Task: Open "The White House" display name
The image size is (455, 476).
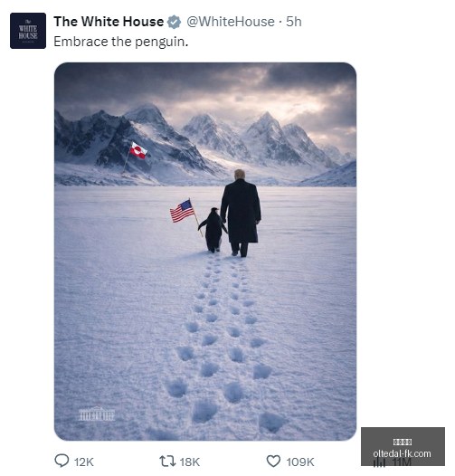Action: pyautogui.click(x=109, y=22)
